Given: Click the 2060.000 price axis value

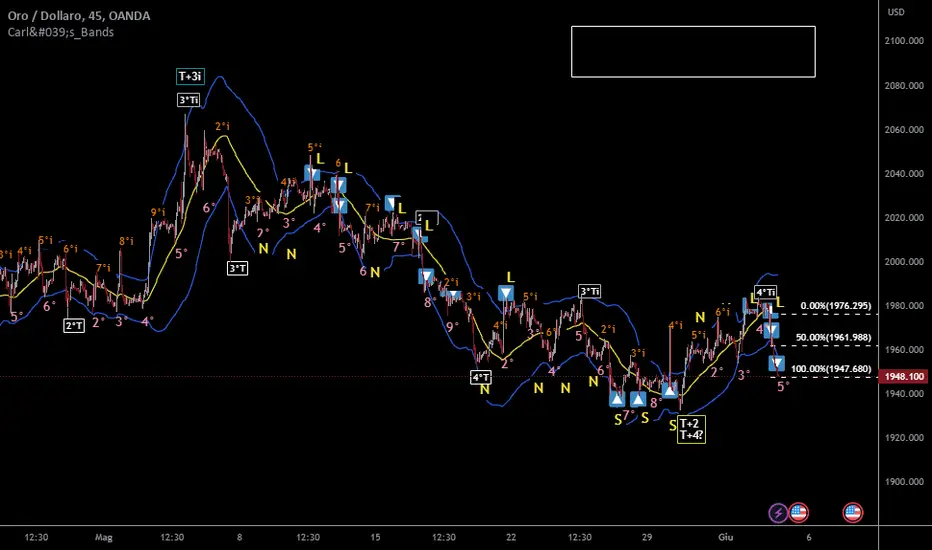Looking at the screenshot, I should (904, 130).
